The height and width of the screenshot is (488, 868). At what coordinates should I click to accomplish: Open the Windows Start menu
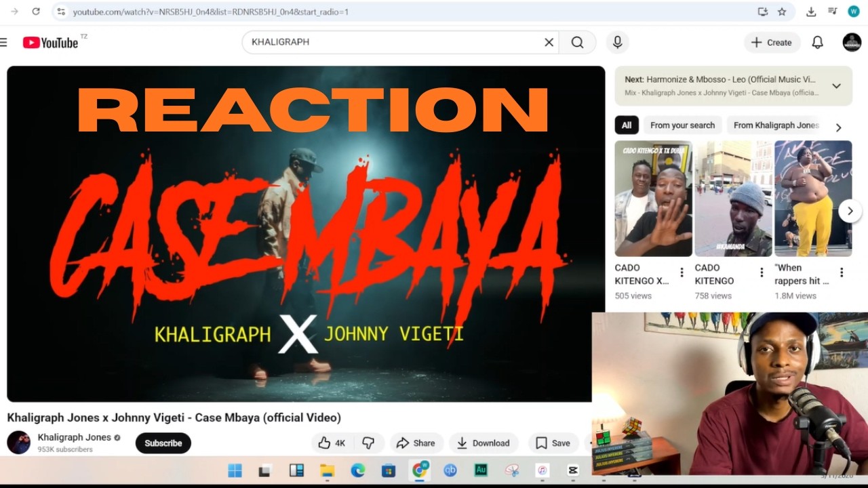coord(235,470)
